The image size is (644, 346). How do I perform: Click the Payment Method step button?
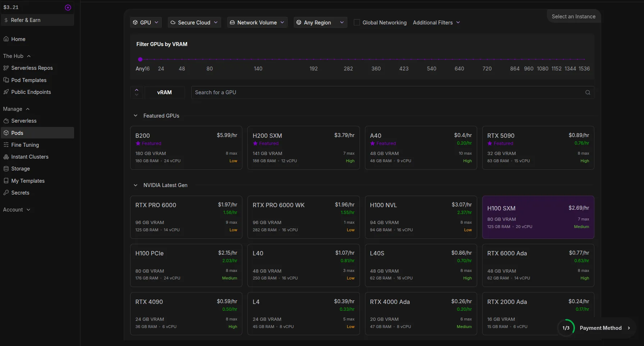click(600, 328)
